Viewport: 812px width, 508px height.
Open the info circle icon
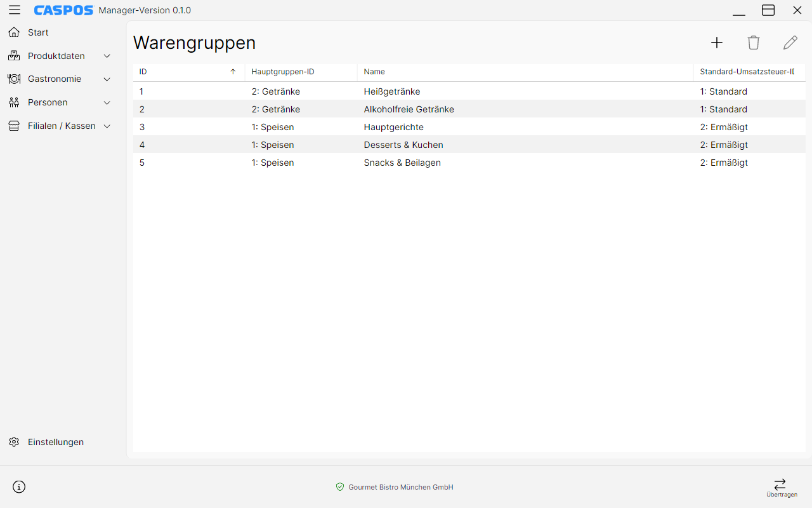[19, 487]
